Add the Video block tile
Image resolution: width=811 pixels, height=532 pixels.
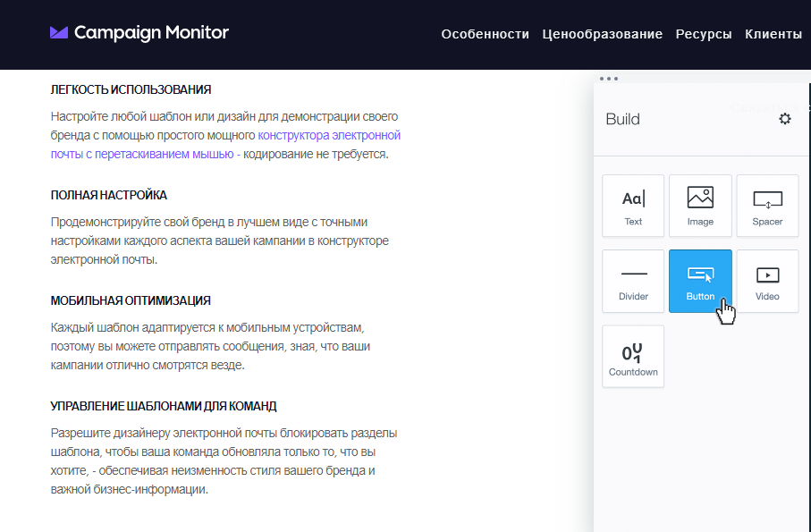[767, 281]
